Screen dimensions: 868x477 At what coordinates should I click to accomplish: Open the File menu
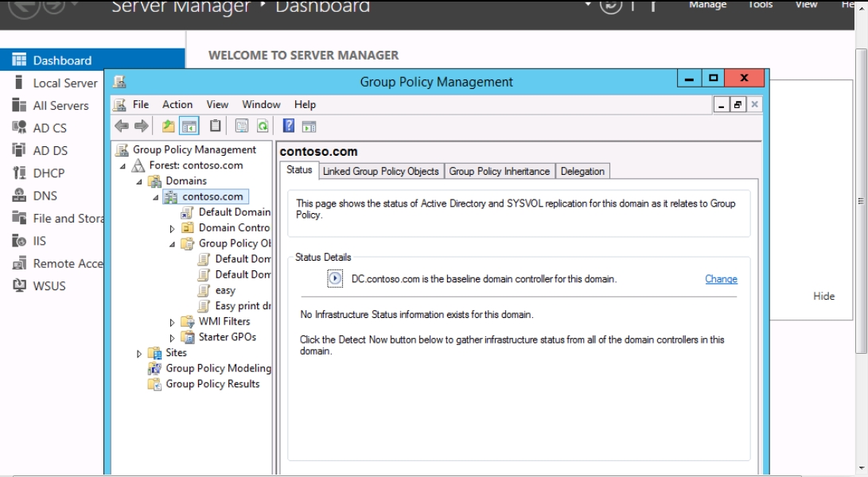click(x=141, y=105)
